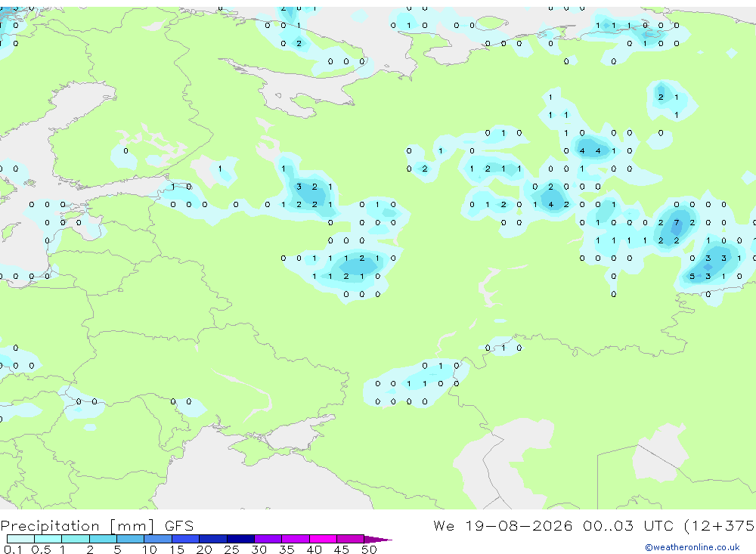Click the "5" precipitation value on map

pos(692,277)
